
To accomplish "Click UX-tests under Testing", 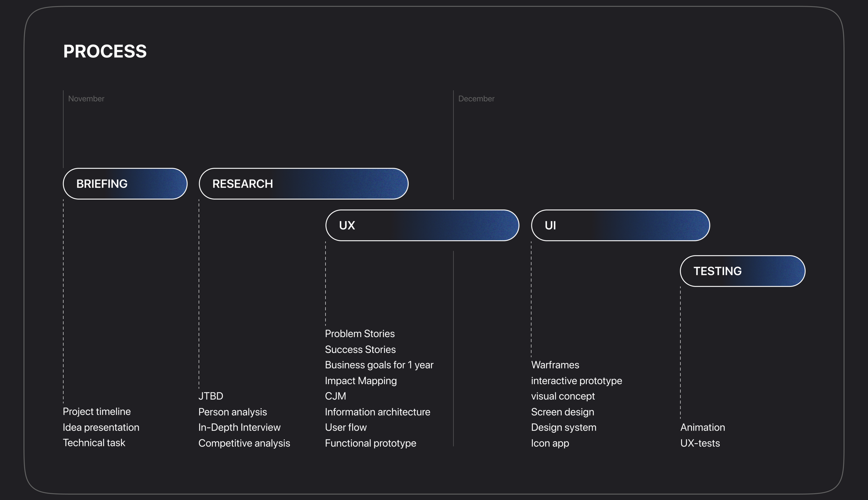I will [x=700, y=443].
